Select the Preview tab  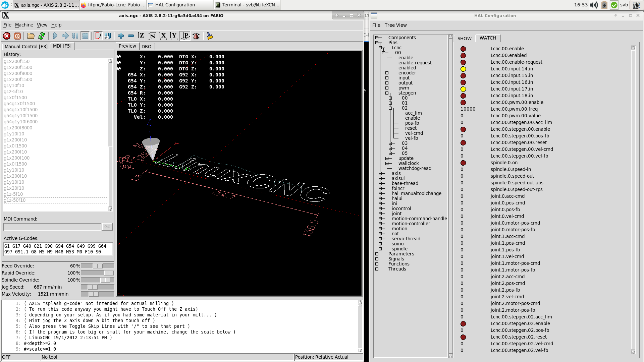click(x=127, y=46)
